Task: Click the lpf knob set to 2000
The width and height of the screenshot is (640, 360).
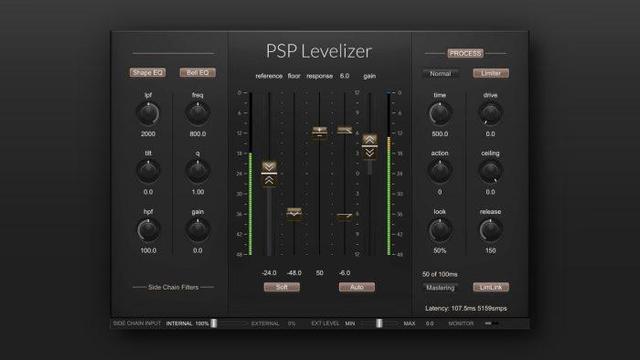Action: pos(148,113)
